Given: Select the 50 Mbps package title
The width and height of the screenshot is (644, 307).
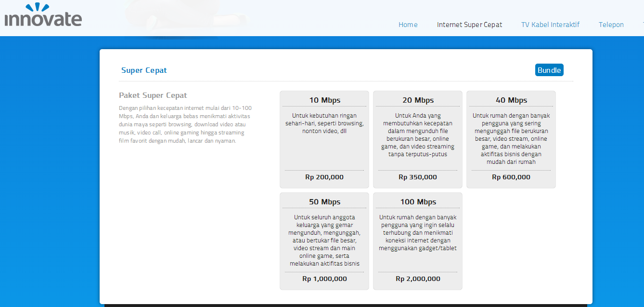Looking at the screenshot, I should (x=324, y=202).
